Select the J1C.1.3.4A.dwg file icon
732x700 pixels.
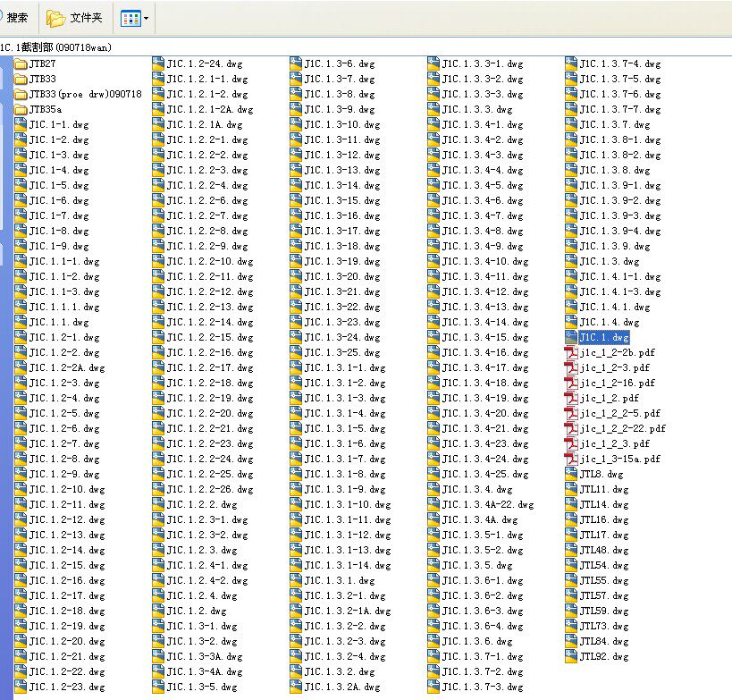(433, 519)
